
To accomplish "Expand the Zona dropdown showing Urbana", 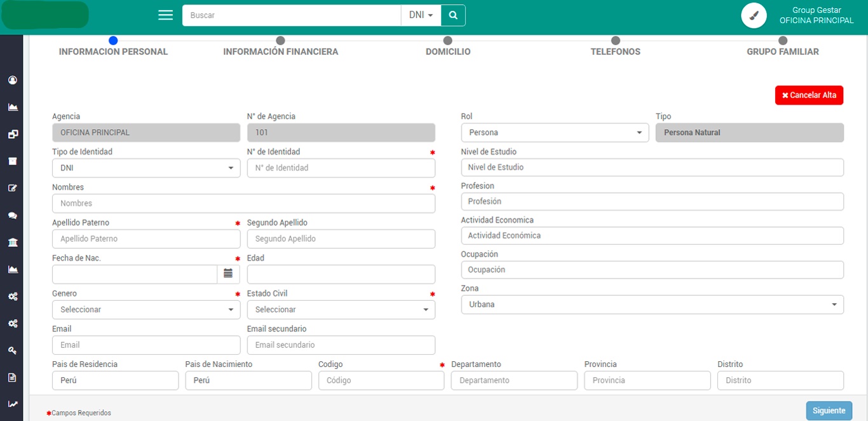I will (x=653, y=305).
